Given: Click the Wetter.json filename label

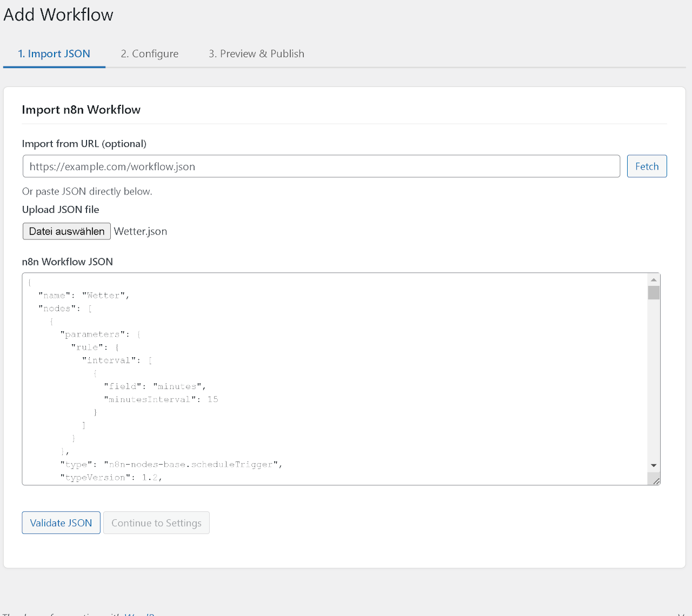Looking at the screenshot, I should 141,231.
